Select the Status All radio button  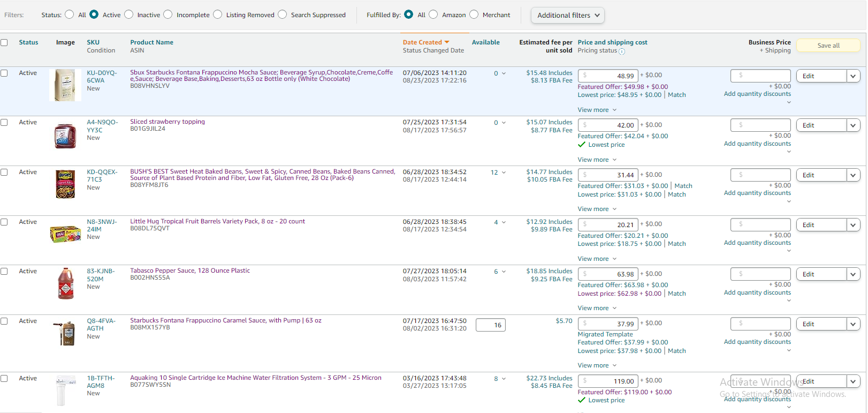click(70, 14)
